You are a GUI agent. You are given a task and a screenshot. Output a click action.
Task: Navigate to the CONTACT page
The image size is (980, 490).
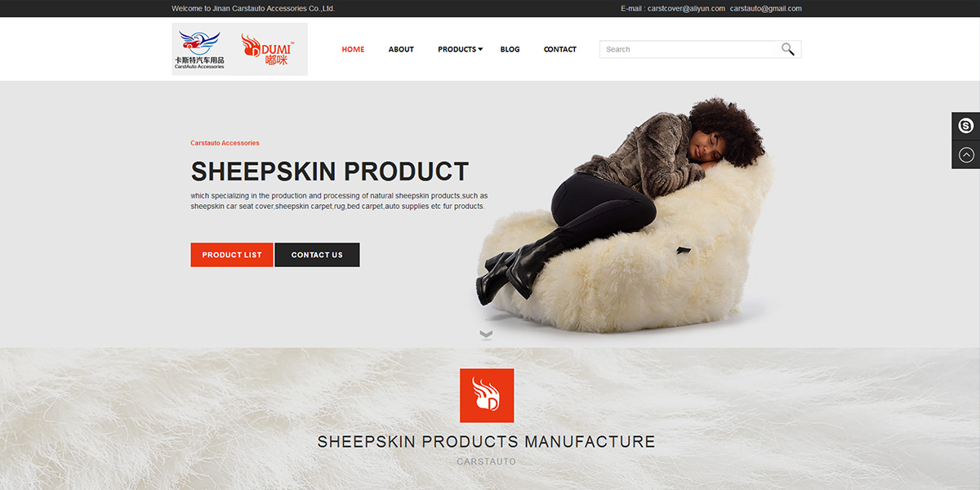[x=560, y=49]
